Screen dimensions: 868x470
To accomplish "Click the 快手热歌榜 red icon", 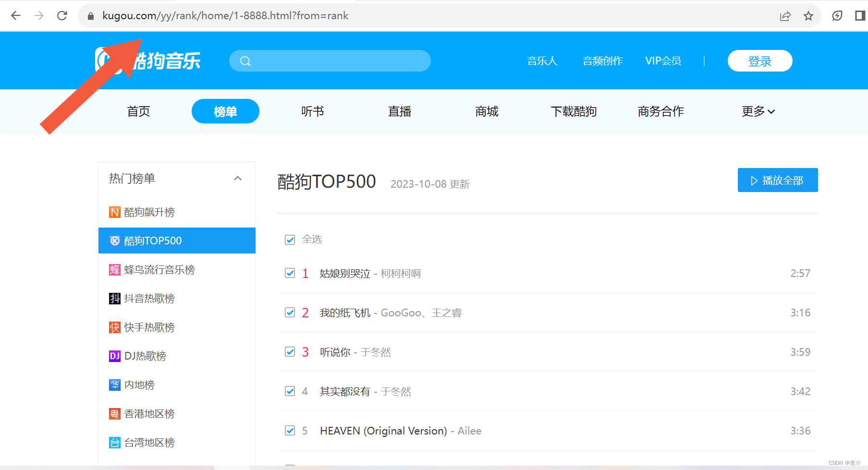I will click(115, 327).
